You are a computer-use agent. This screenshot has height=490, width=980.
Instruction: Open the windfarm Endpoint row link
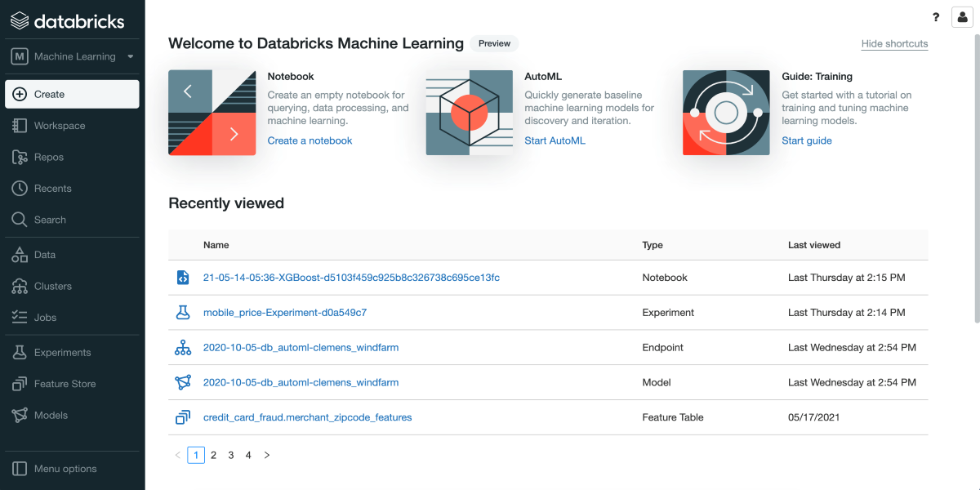tap(301, 348)
